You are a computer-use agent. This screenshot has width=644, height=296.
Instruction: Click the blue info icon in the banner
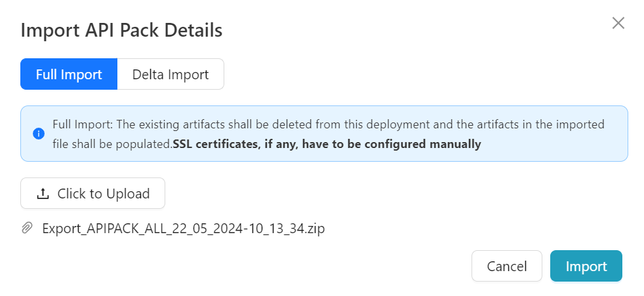click(x=39, y=134)
